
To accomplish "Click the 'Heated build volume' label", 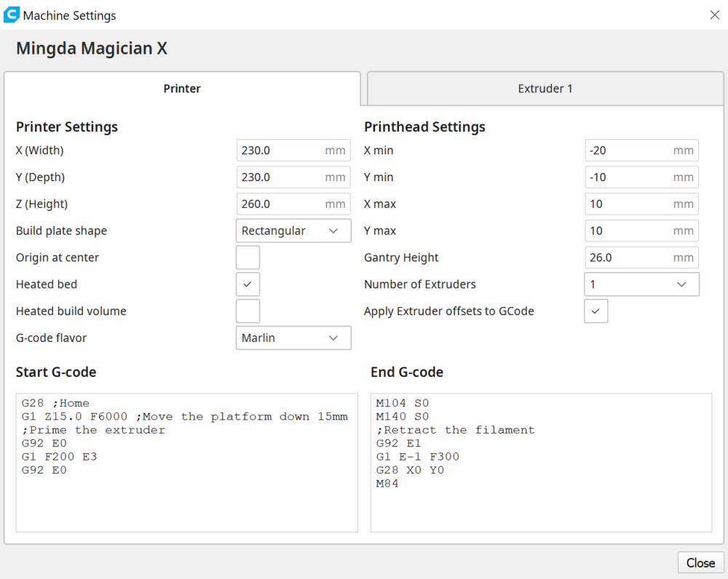I will [71, 311].
